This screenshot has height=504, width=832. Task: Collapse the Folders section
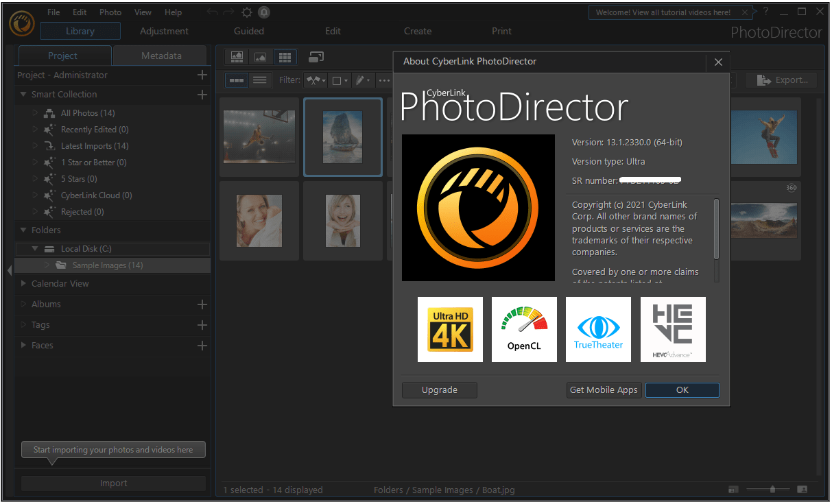[x=24, y=230]
